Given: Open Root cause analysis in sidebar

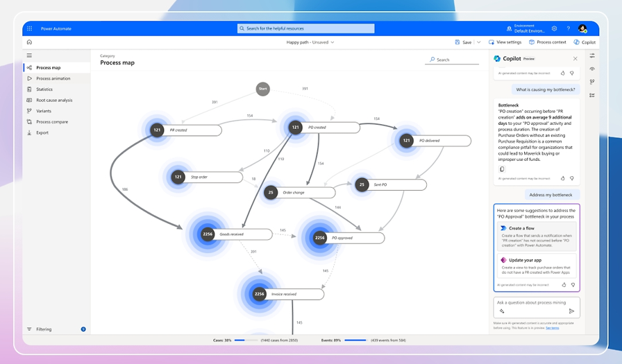Looking at the screenshot, I should click(x=57, y=101).
